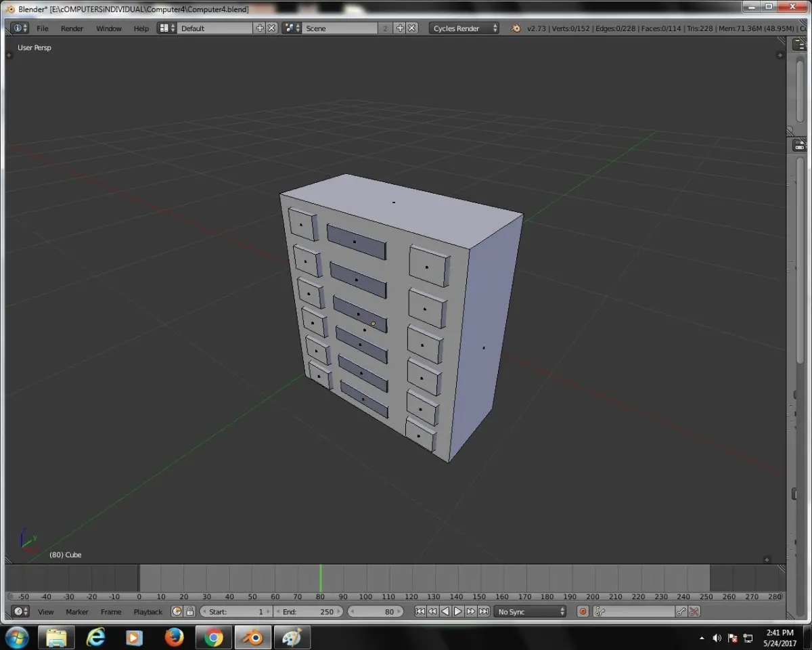
Task: Toggle the auto keyframe record button
Action: coord(583,611)
